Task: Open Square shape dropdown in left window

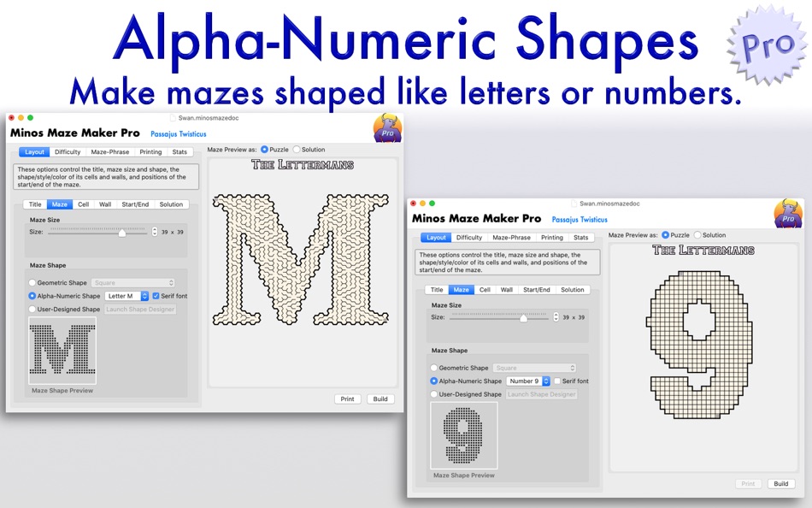Action: pos(133,282)
